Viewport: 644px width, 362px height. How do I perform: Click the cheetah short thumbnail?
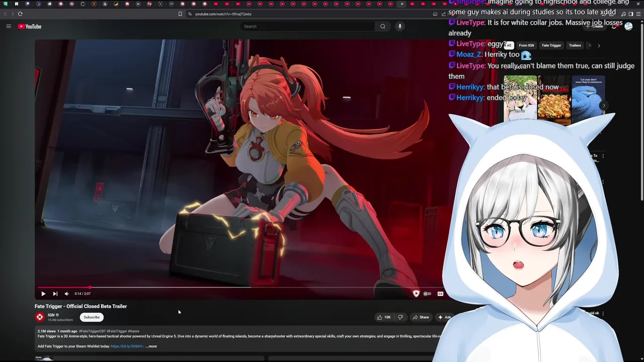click(x=520, y=99)
